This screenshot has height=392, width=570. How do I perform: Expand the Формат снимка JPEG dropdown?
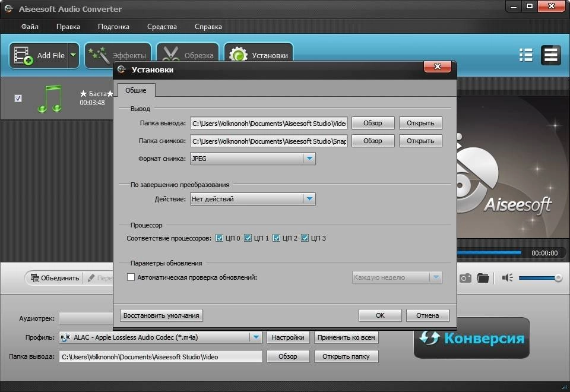click(309, 159)
